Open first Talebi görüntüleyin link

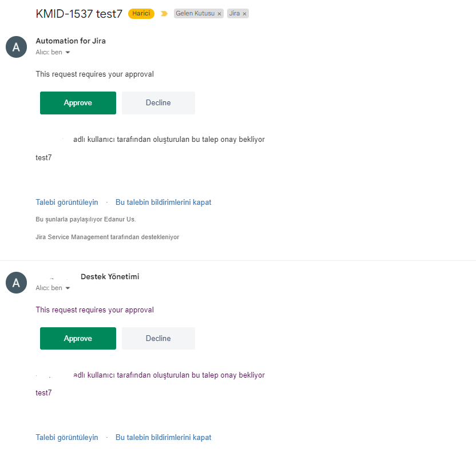(67, 203)
